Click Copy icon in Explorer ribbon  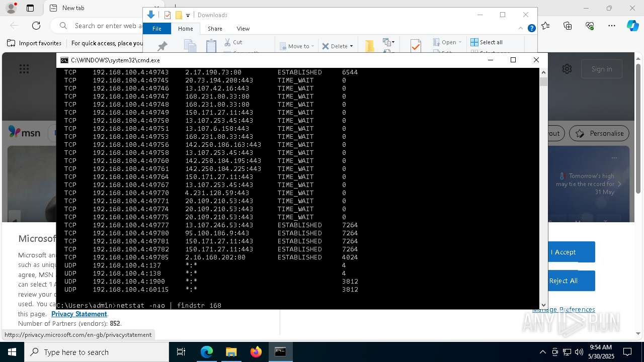pyautogui.click(x=190, y=46)
